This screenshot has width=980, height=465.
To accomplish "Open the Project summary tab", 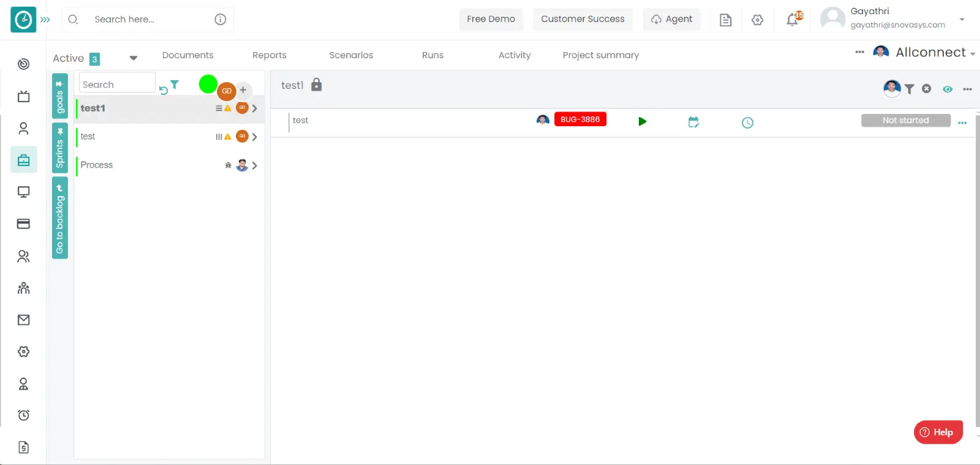I will coord(600,55).
